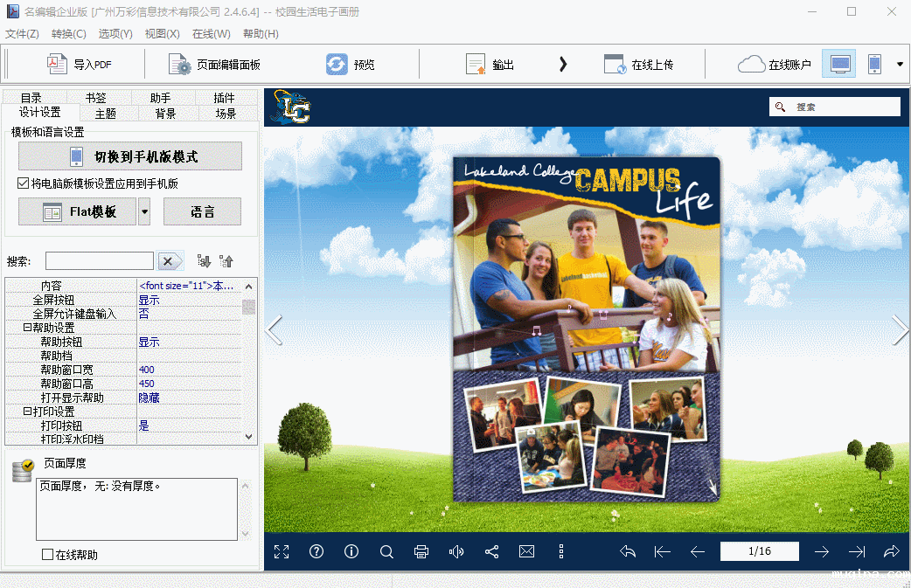The image size is (911, 588).
Task: Click the 切换到手机版模式 button
Action: click(130, 156)
